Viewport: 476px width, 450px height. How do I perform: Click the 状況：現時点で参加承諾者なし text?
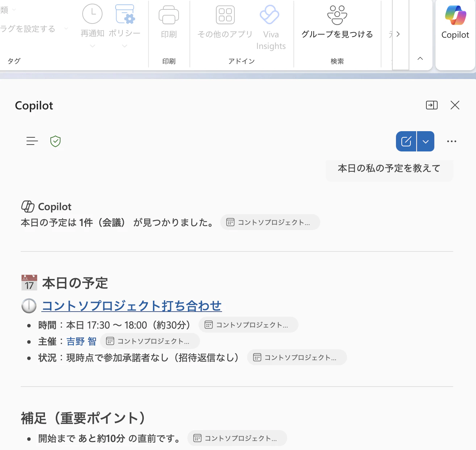138,358
